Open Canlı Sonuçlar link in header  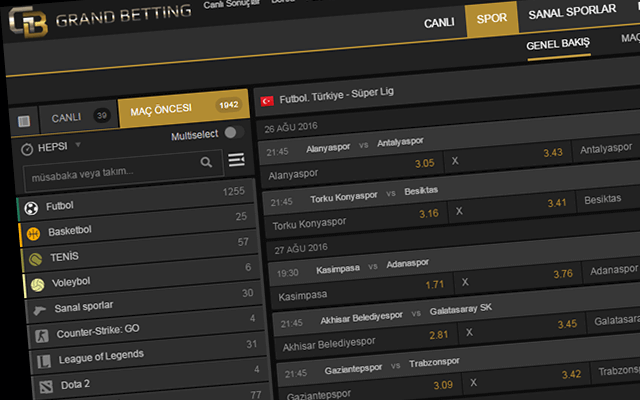point(231,4)
